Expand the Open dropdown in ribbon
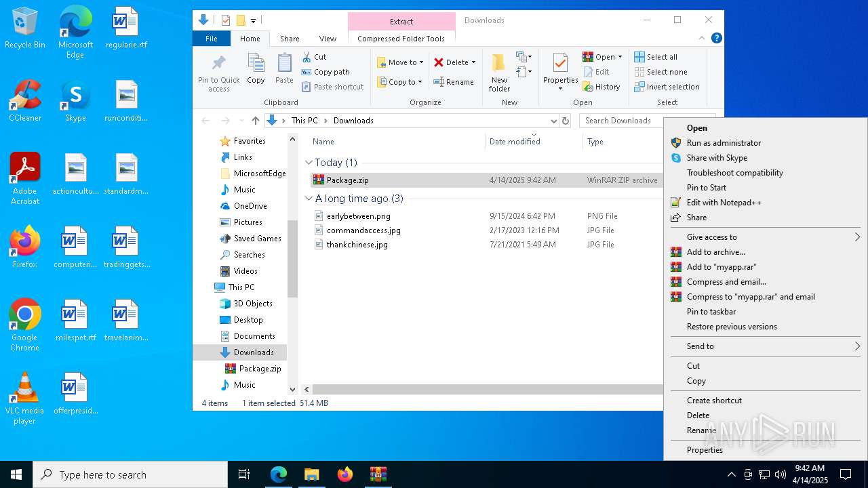Image resolution: width=868 pixels, height=488 pixels. (x=620, y=57)
